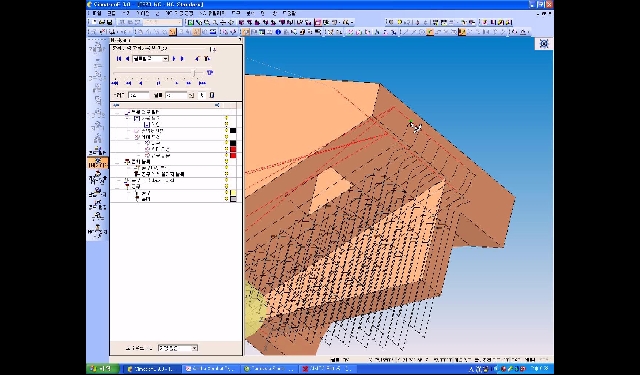
Task: Collapse the root node of the tree
Action: coord(118,112)
